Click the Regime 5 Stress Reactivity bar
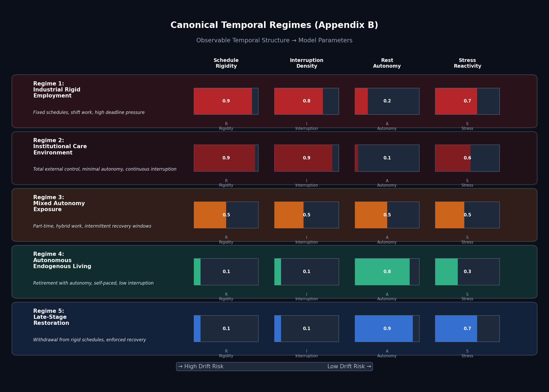This screenshot has width=549, height=392. [467, 328]
